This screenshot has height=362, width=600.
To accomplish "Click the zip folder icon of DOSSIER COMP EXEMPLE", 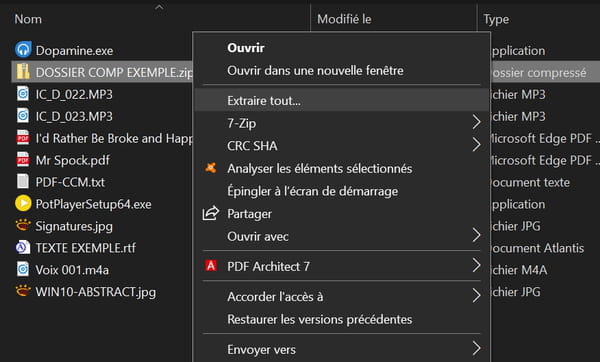I will pyautogui.click(x=23, y=72).
